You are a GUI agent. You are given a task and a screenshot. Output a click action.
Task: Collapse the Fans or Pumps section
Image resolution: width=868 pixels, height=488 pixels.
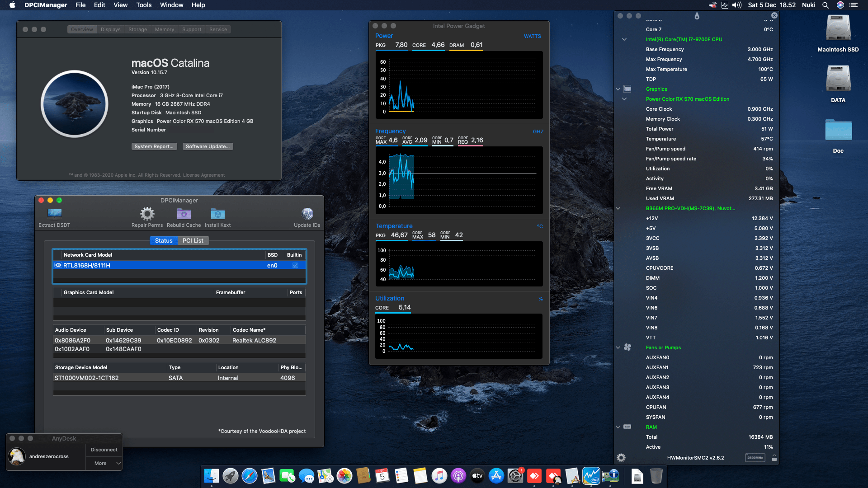coord(618,347)
